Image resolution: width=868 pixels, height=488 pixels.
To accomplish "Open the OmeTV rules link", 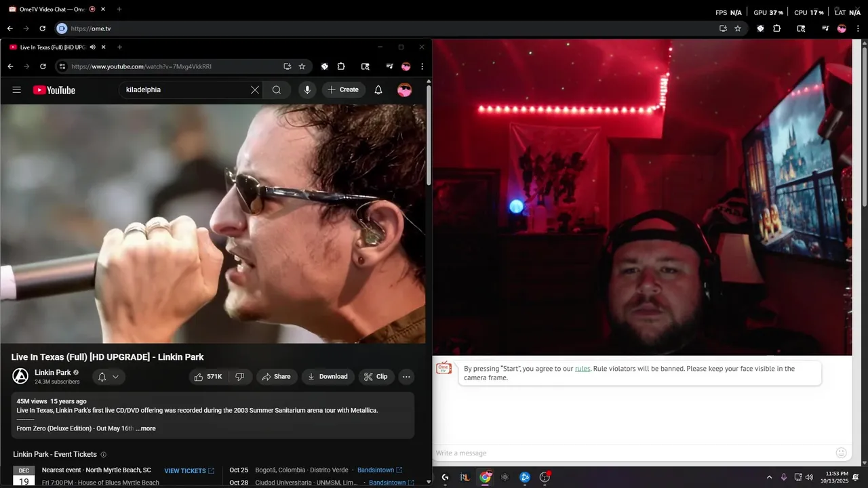I will [x=583, y=369].
